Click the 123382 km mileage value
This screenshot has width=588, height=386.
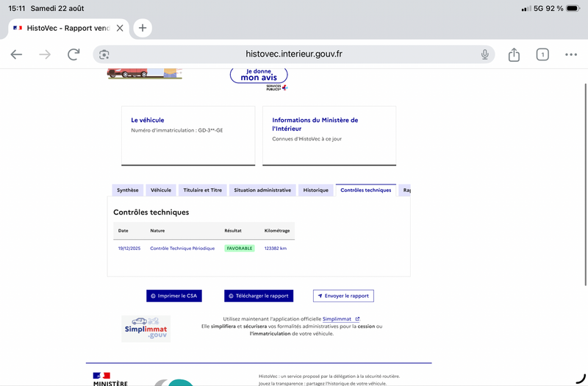click(275, 249)
